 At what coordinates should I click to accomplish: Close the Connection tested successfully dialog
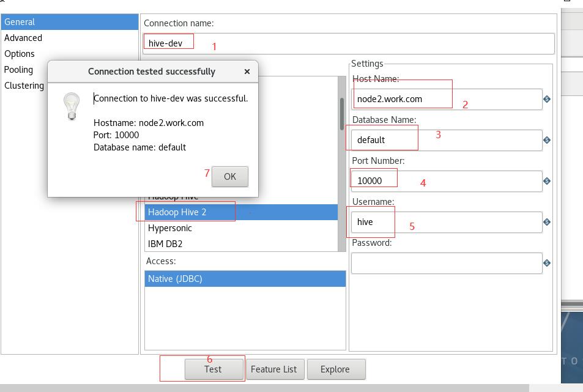coord(247,72)
